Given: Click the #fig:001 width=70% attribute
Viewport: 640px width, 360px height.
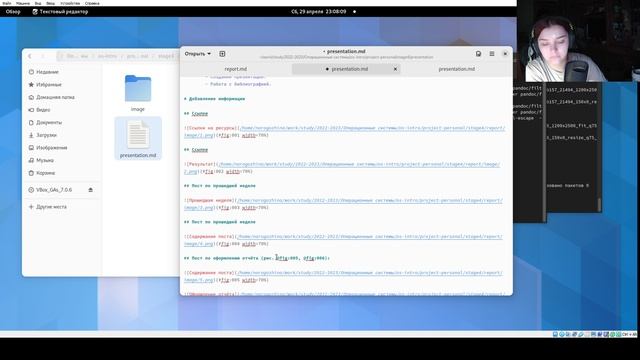Looking at the screenshot, I should pos(242,135).
